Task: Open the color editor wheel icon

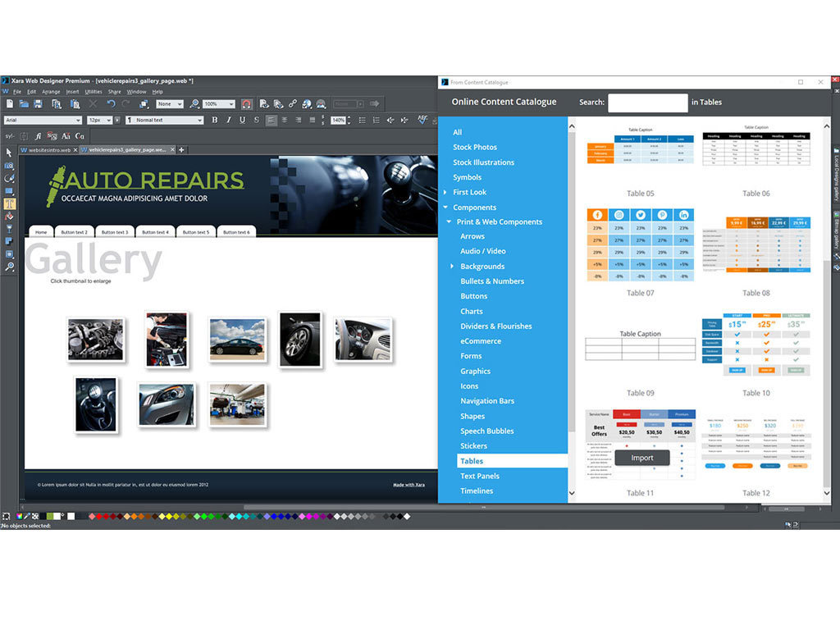Action: (20, 517)
